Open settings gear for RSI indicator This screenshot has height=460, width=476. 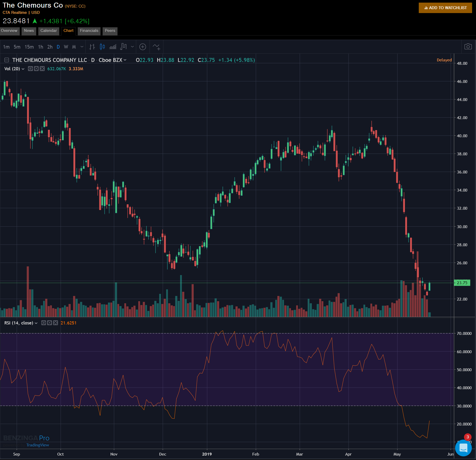click(49, 323)
